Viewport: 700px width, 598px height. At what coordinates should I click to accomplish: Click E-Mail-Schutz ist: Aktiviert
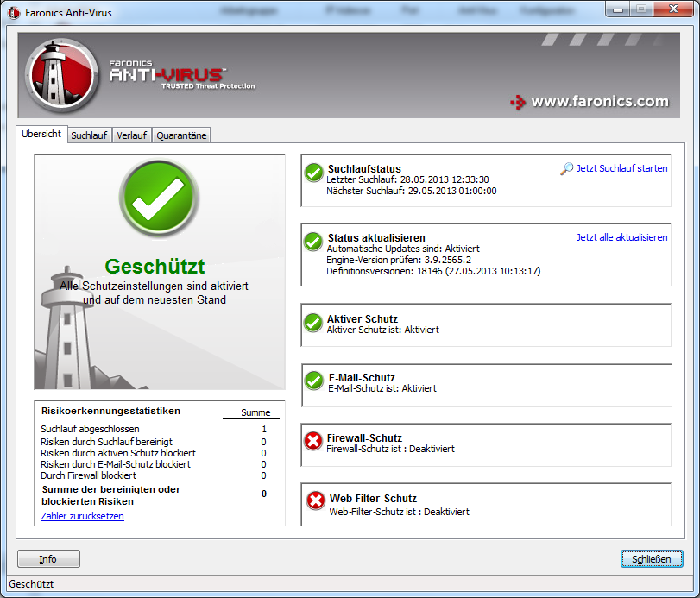(382, 388)
